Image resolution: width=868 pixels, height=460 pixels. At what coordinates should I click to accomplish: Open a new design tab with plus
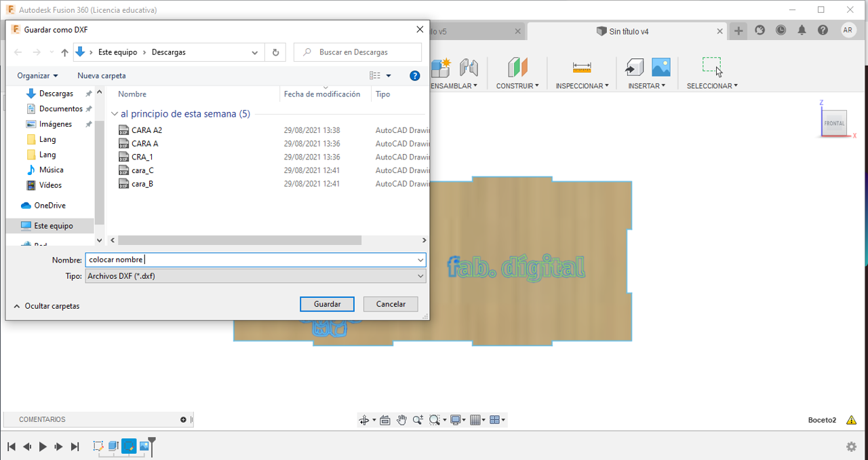point(738,31)
